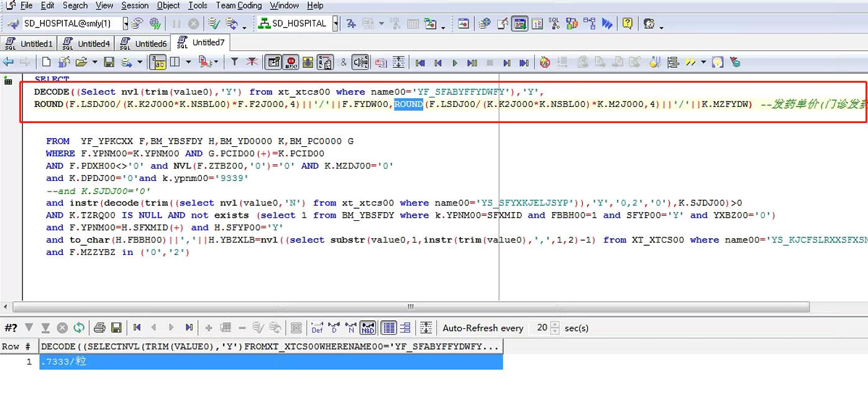Click the result column header DECODE((SELECTNVL...
This screenshot has height=408, width=868.
270,346
